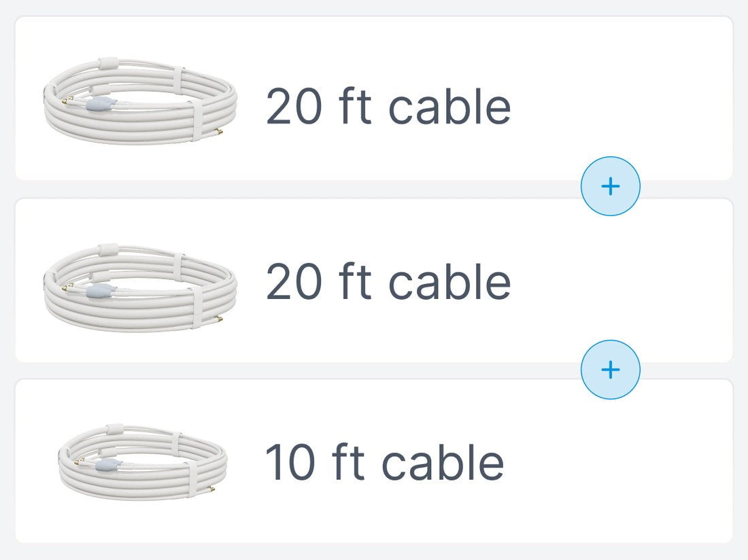Select the top 20 ft cable product image
This screenshot has width=748, height=560.
click(x=141, y=99)
